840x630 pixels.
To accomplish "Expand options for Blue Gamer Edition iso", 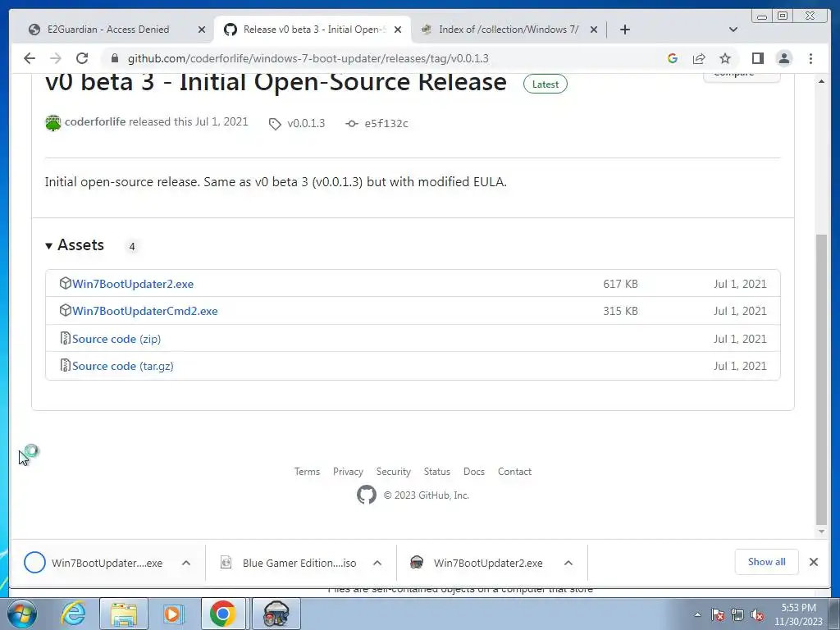I will click(x=377, y=563).
